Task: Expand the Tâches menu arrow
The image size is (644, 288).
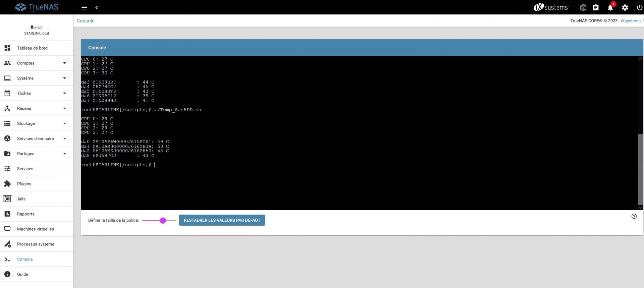Action: (x=65, y=93)
